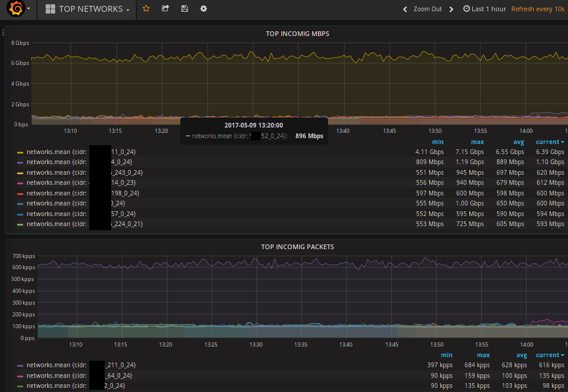Click Refresh every 10s setting
This screenshot has width=568, height=392.
pyautogui.click(x=537, y=9)
